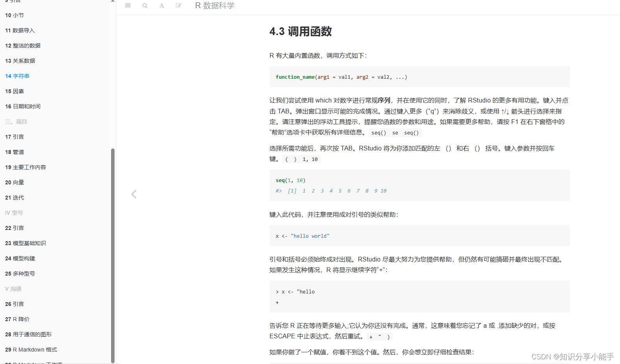Screen dimensions: 620x364
Task: Open chapter 20 向量
Action: click(x=14, y=182)
